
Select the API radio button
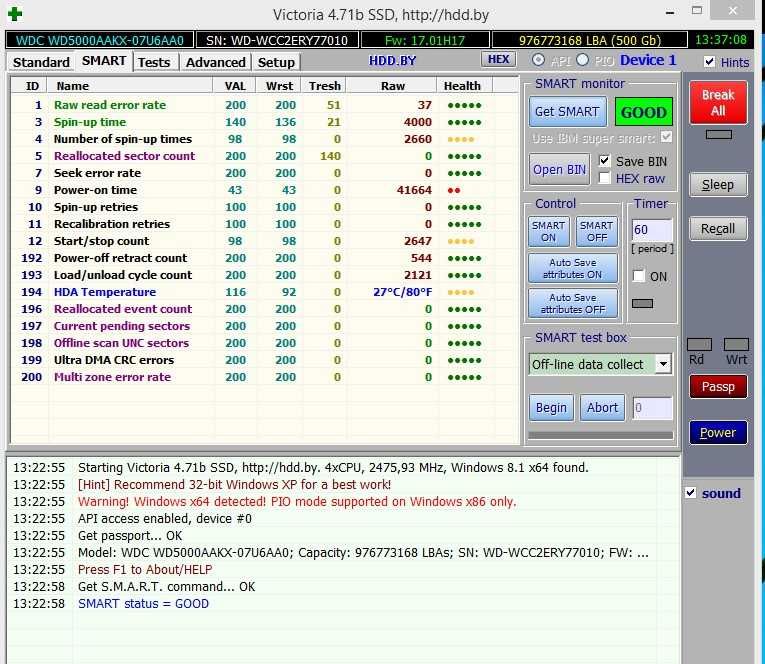pos(539,60)
